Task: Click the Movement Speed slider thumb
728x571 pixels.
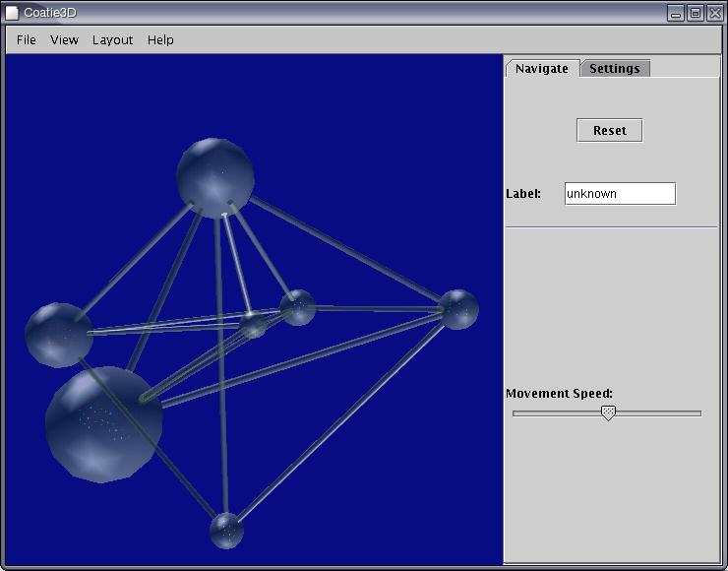Action: pyautogui.click(x=608, y=412)
